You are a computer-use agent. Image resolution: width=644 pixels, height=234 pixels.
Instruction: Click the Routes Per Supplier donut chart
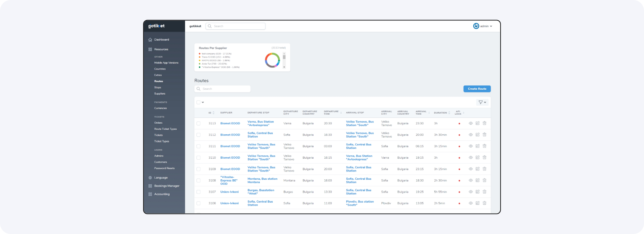coord(272,60)
